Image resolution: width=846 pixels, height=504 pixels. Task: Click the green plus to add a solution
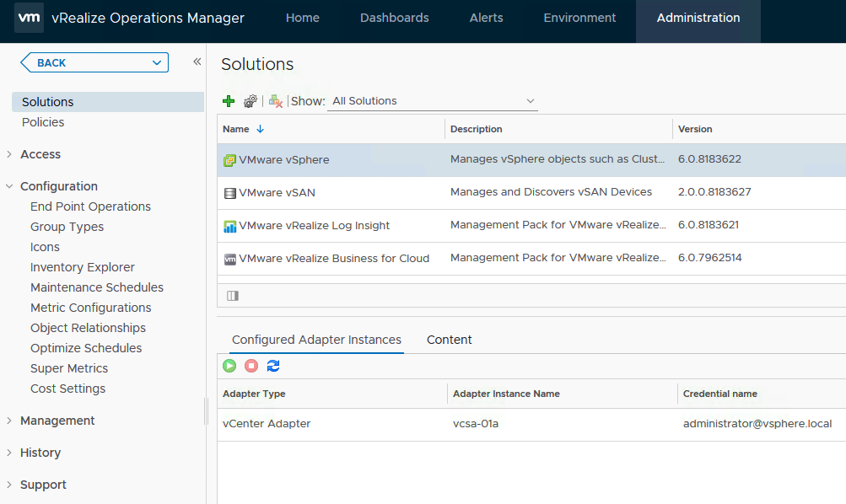[228, 100]
